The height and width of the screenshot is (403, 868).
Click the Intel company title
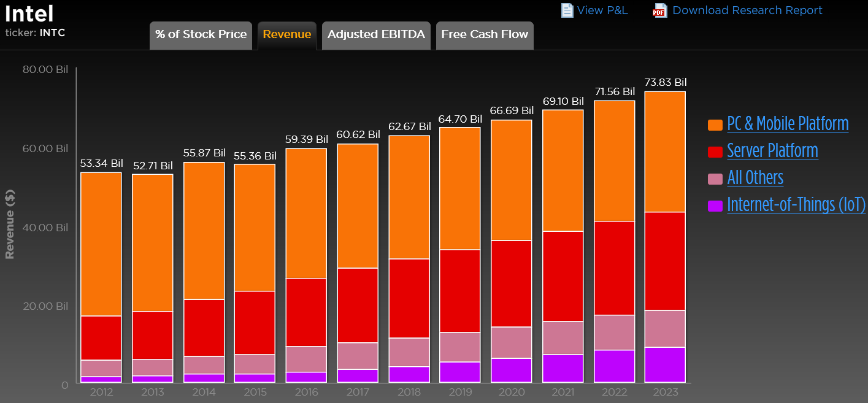coord(29,13)
